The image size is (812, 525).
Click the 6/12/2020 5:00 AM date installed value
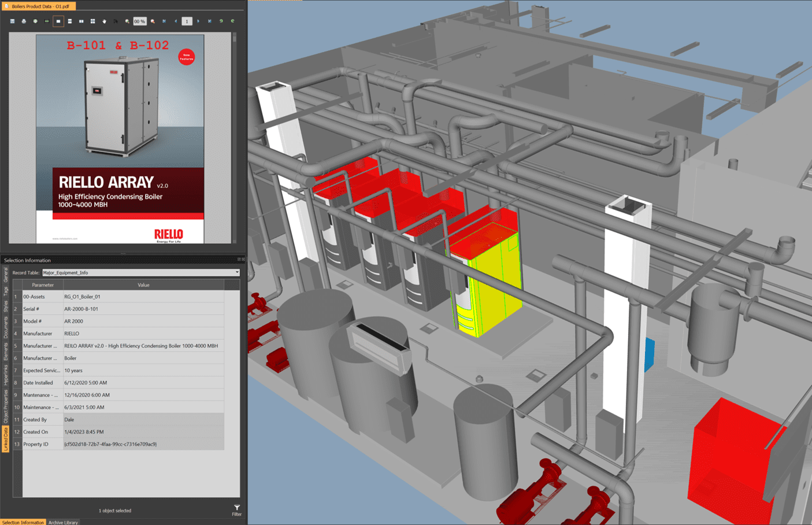click(x=143, y=383)
